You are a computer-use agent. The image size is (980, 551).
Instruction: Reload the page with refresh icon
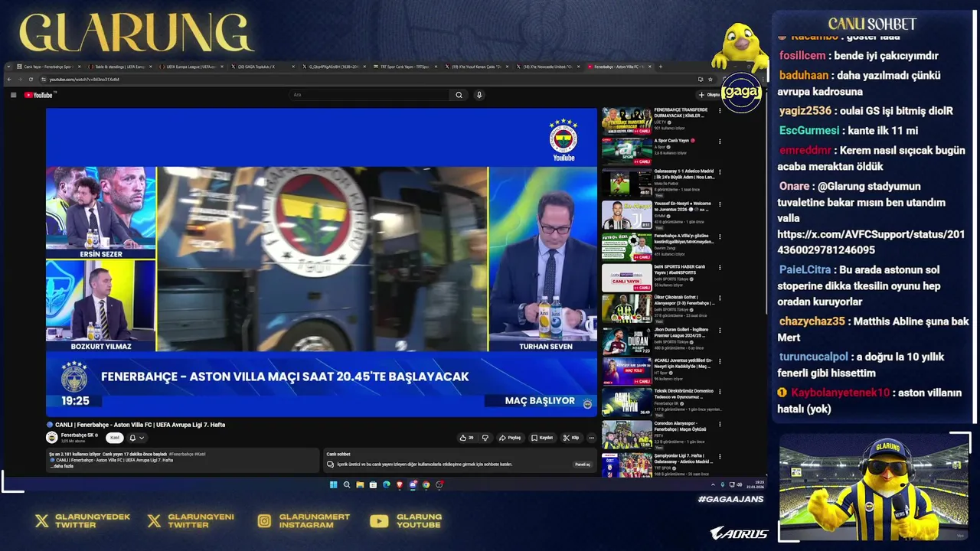click(x=31, y=79)
